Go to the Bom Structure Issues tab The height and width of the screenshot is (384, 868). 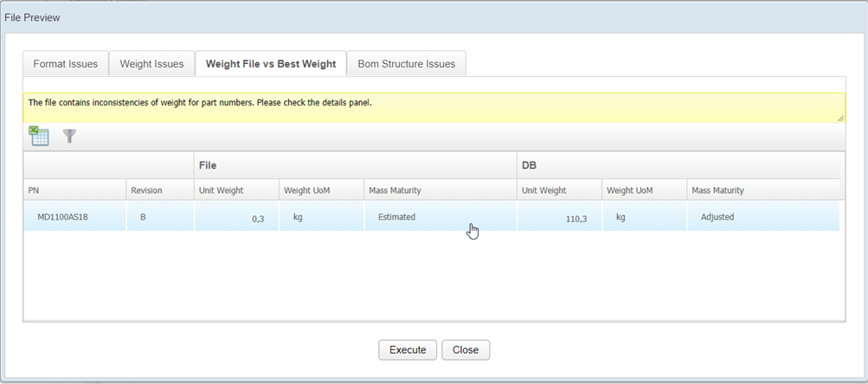[406, 64]
